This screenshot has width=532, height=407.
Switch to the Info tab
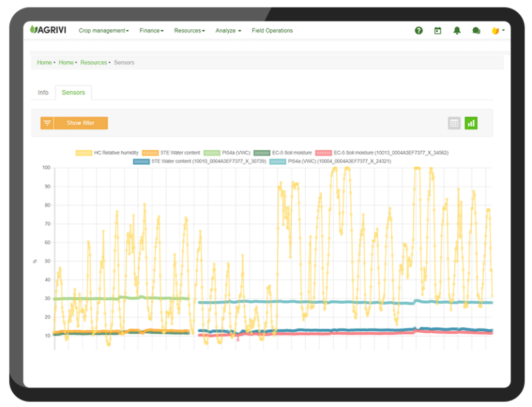click(x=43, y=92)
